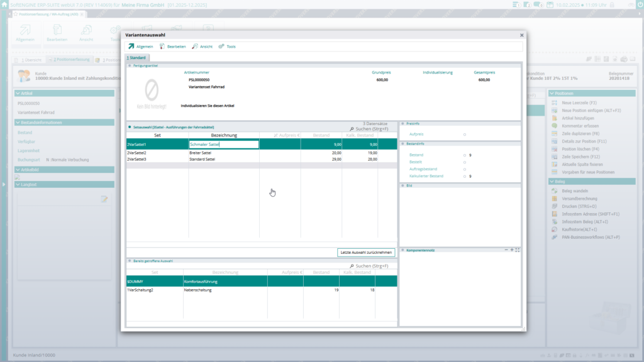Toggle the Bestellt indicator in Bestandinfo
Image resolution: width=644 pixels, height=362 pixels.
pyautogui.click(x=464, y=162)
